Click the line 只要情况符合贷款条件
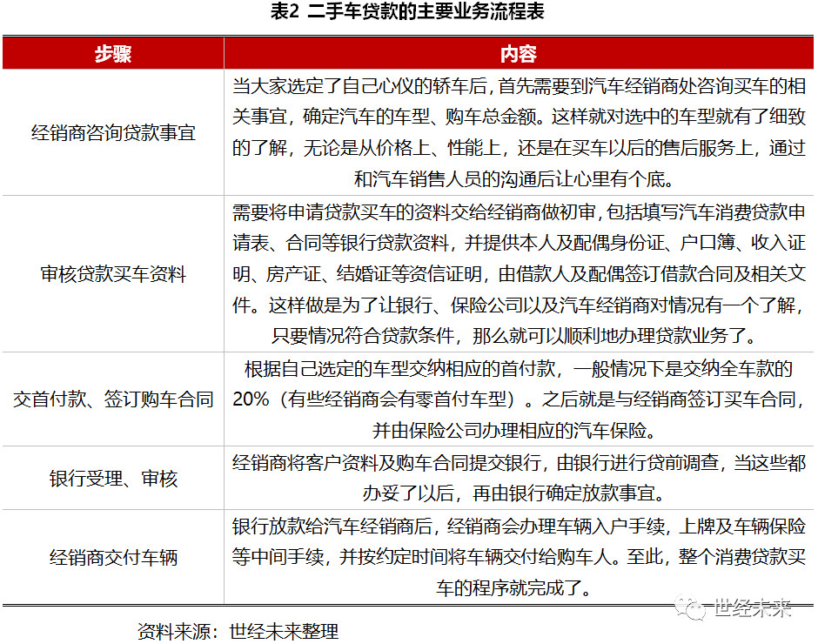Screen dimensions: 818x644 [514, 336]
